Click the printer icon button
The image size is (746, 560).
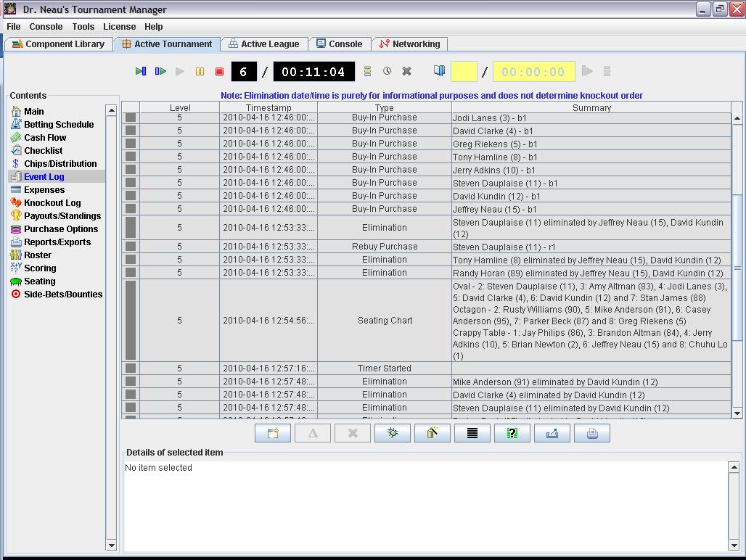click(x=592, y=433)
